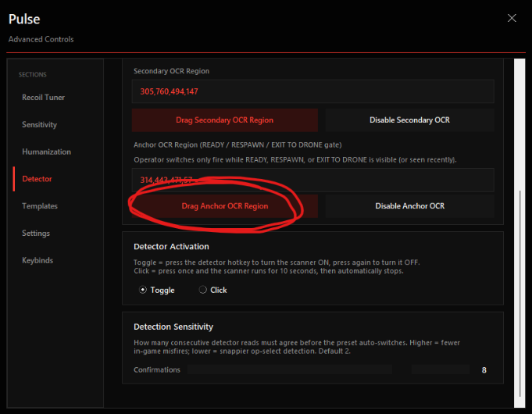Open the Recoil Tuner section
Image resolution: width=532 pixels, height=414 pixels.
point(43,98)
